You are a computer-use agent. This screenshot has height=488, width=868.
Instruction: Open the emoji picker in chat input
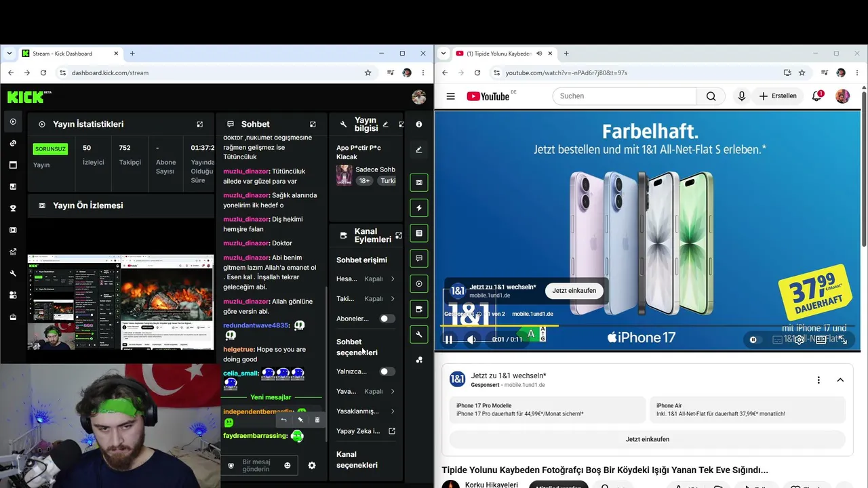tap(288, 466)
